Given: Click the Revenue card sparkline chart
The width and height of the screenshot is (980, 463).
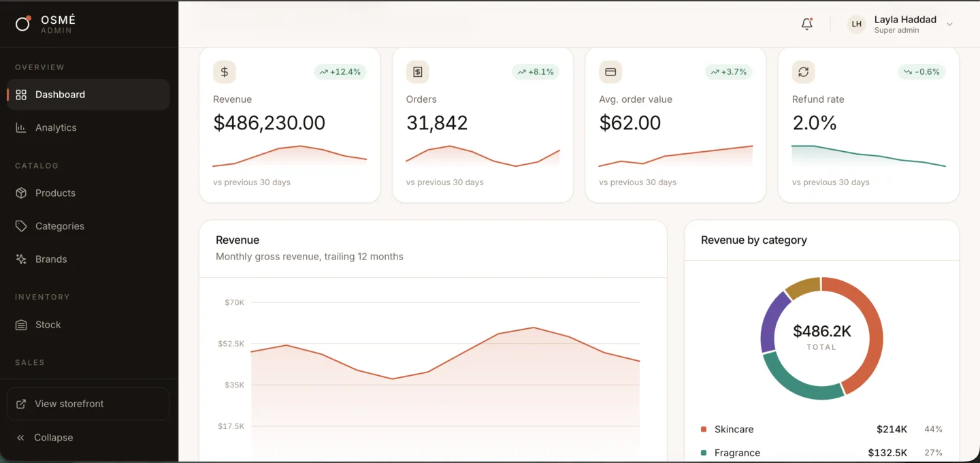Looking at the screenshot, I should tap(290, 156).
